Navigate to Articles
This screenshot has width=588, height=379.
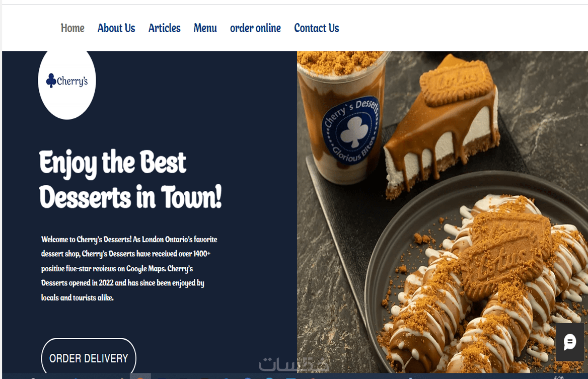coord(164,28)
